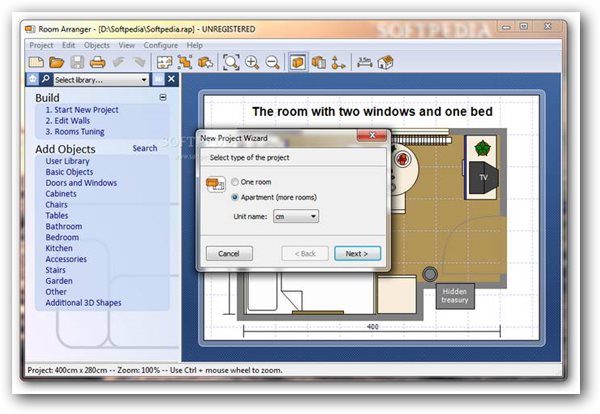Open the Unit name cm dropdown
Viewport: 600px width, 414px height.
296,216
